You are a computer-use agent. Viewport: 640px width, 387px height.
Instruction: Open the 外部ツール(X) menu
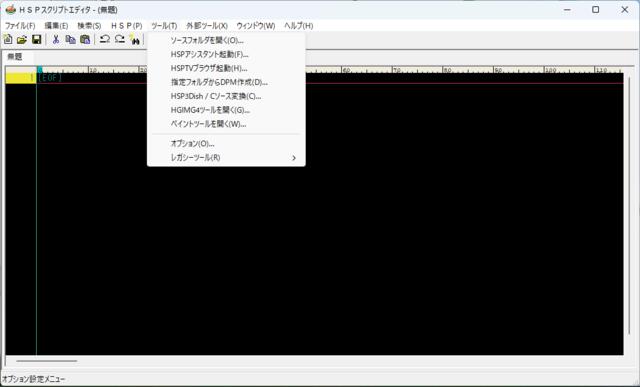(207, 26)
